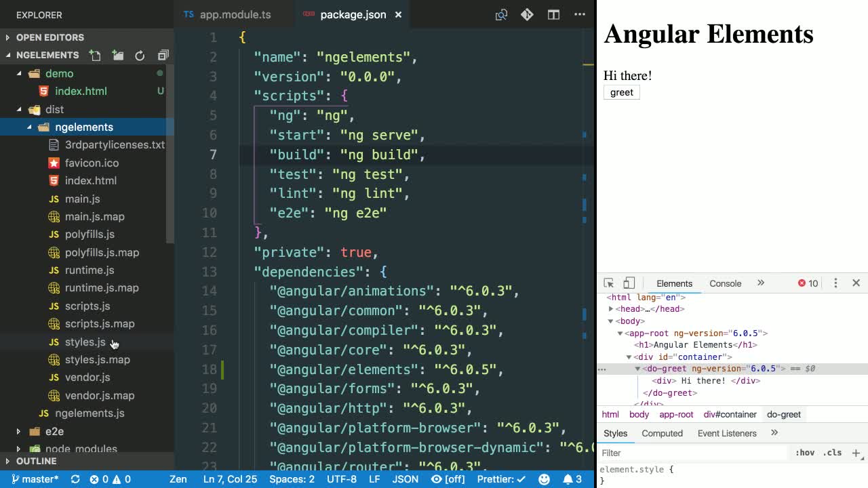Click the styles Filter input
This screenshot has height=488, width=868.
click(693, 453)
